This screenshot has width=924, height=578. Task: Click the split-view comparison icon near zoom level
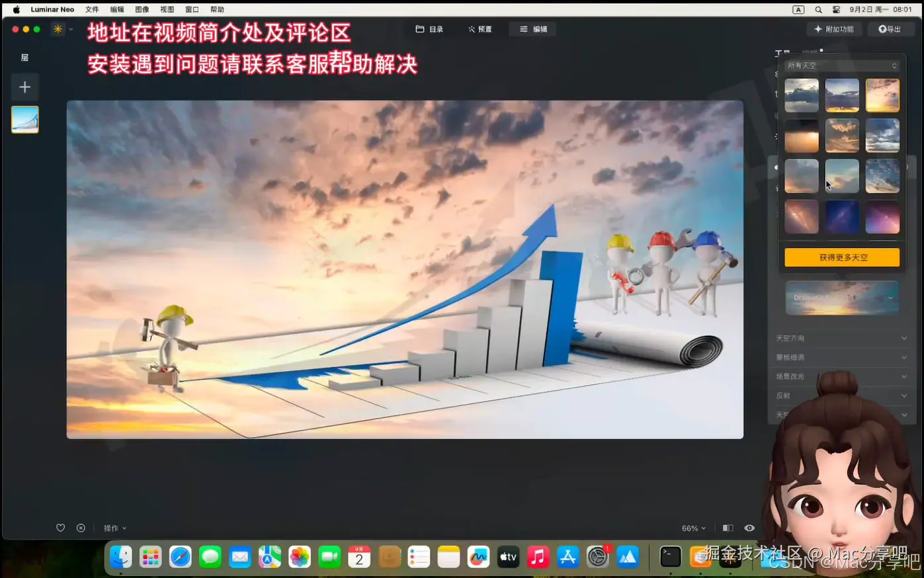[728, 528]
